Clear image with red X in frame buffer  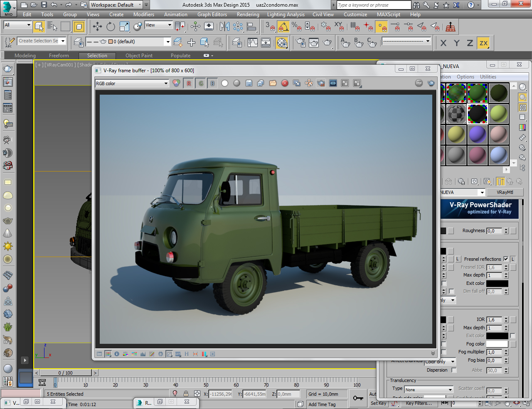point(285,83)
